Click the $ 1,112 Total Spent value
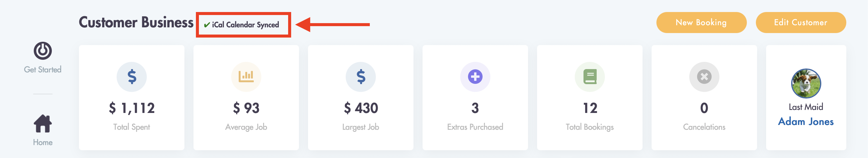This screenshot has height=158, width=868. 132,108
